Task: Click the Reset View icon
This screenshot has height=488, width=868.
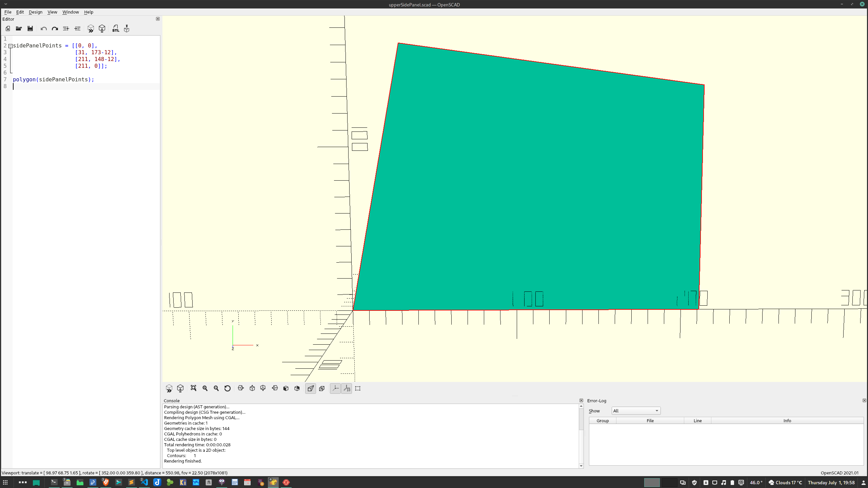Action: 228,388
